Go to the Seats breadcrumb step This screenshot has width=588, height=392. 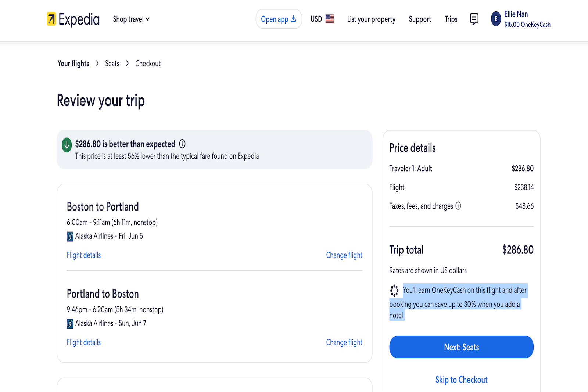tap(112, 63)
